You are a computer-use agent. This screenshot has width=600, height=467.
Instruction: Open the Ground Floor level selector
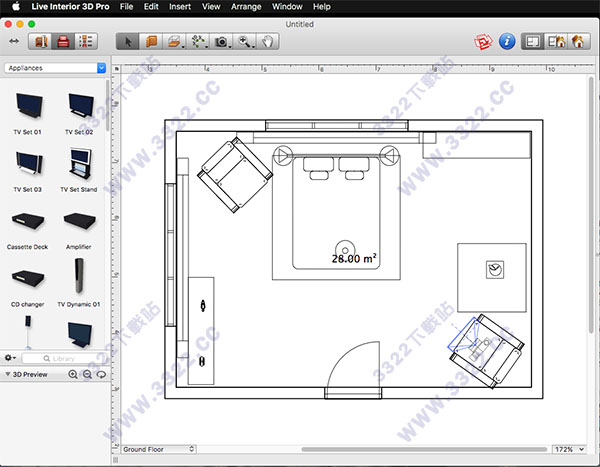(x=158, y=449)
